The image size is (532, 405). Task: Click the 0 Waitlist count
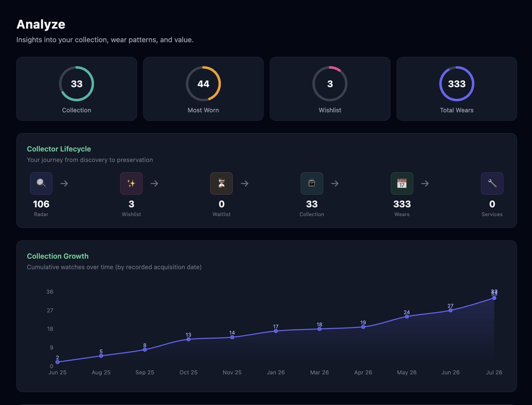click(221, 204)
